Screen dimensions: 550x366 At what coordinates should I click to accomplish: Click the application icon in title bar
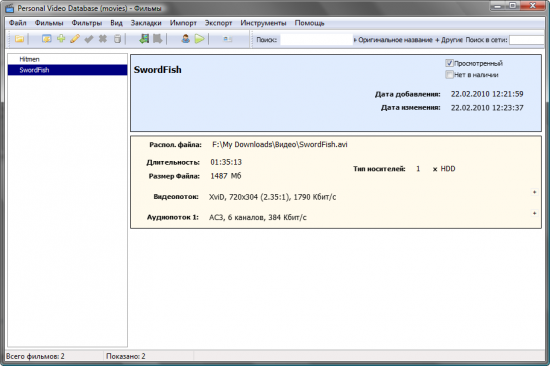9,8
